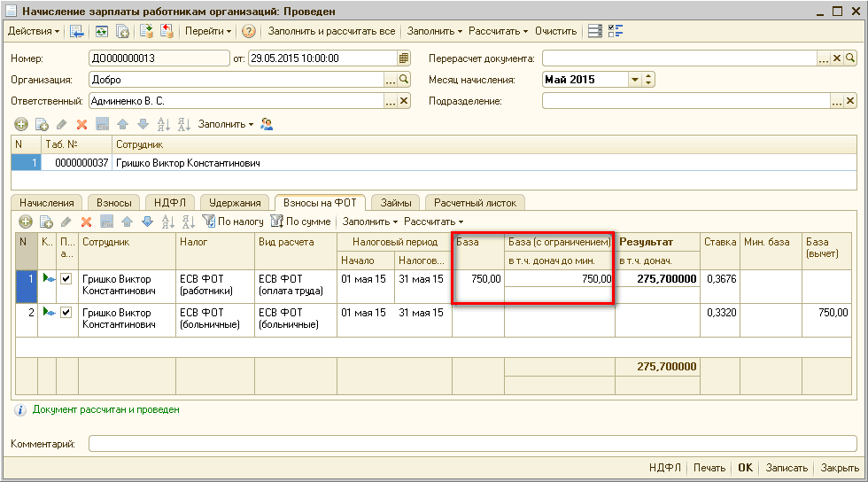This screenshot has height=482, width=868.
Task: Switch to the Займы tab
Action: click(x=396, y=203)
